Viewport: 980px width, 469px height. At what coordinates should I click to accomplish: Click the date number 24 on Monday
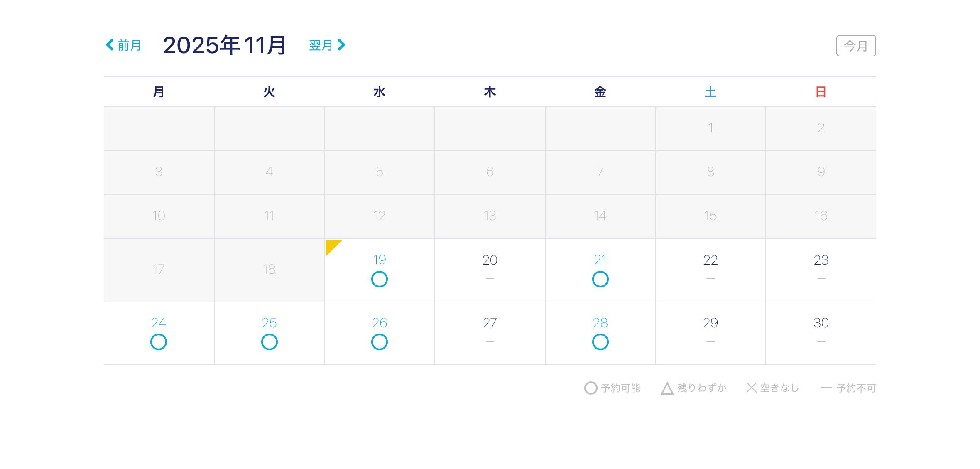159,323
